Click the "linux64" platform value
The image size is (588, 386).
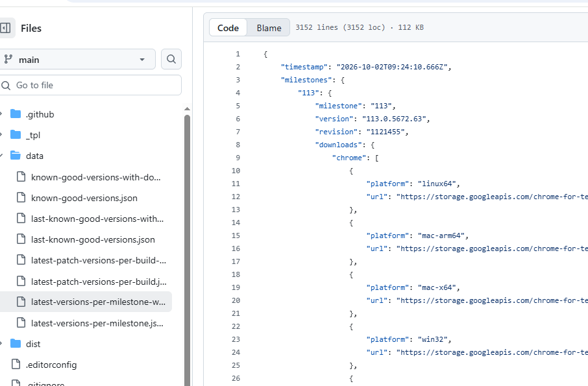pos(437,184)
